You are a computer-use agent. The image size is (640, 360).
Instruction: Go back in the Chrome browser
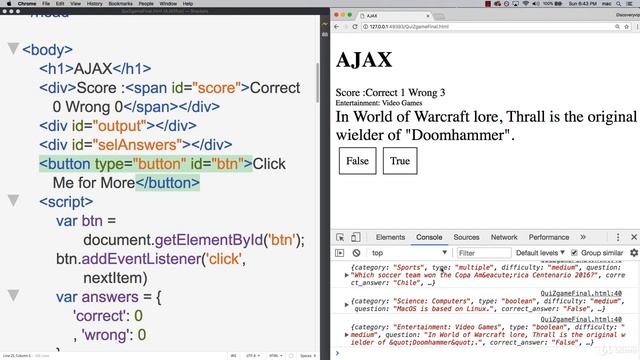(x=336, y=27)
